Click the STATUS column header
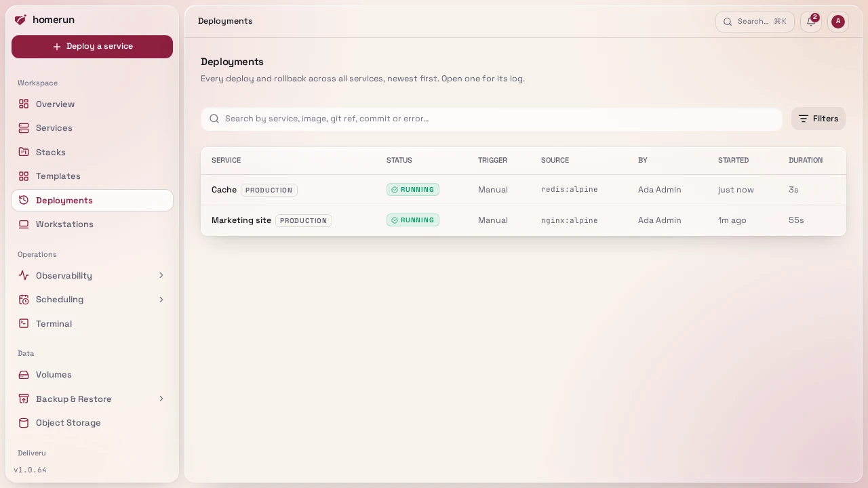868x488 pixels. 399,161
